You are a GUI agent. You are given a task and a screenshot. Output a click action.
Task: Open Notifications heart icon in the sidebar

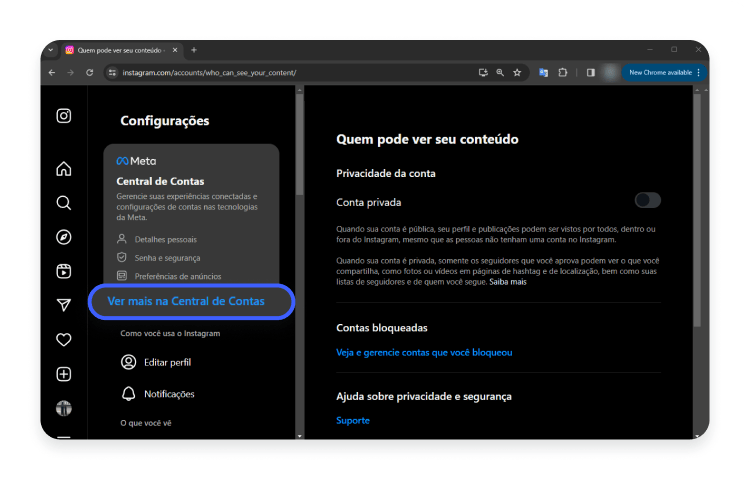coord(64,340)
